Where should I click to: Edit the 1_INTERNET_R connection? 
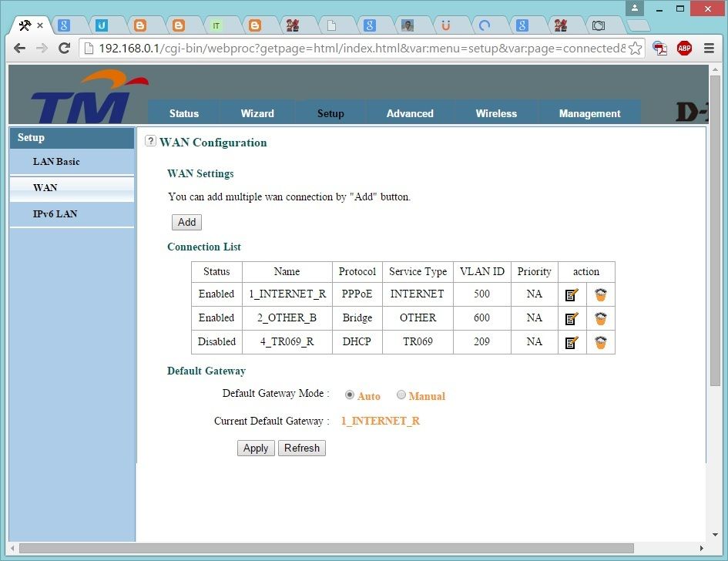point(572,294)
